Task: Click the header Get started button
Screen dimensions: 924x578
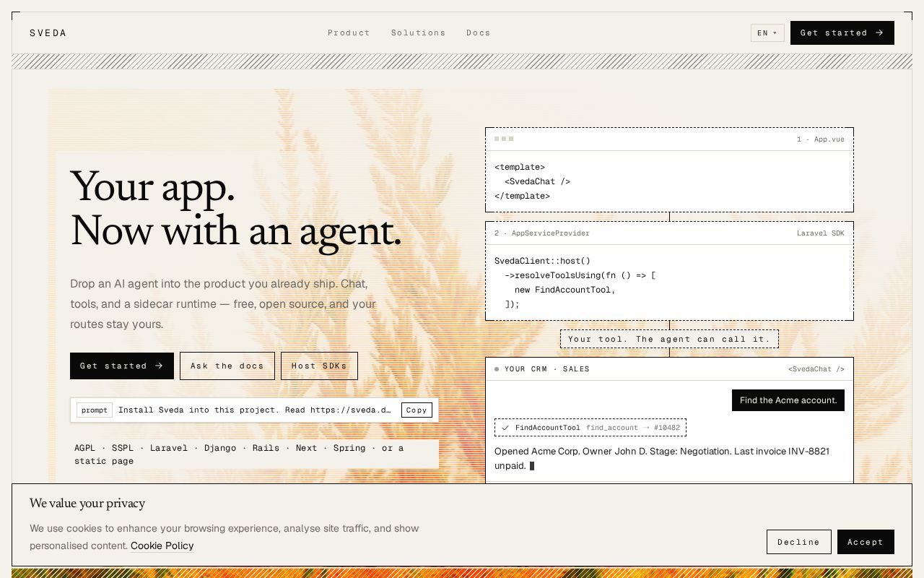Action: [842, 33]
